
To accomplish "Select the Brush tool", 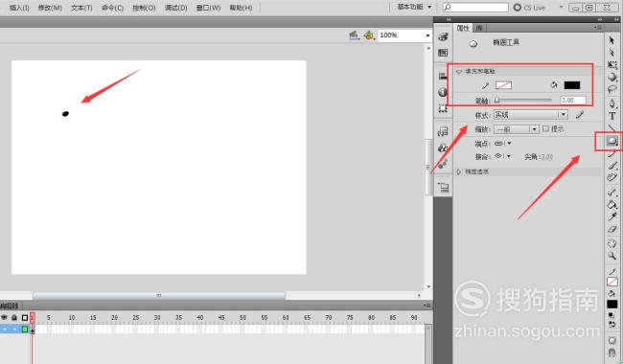I will click(x=612, y=166).
